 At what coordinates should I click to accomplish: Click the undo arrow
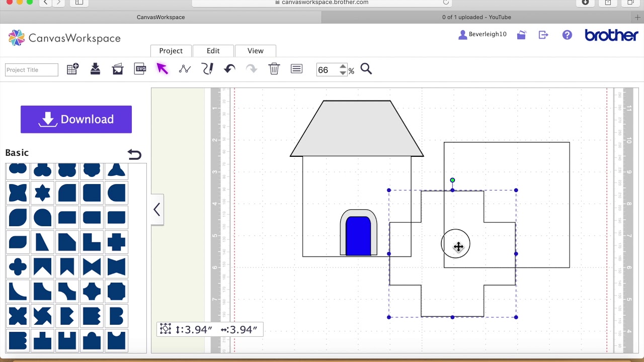(229, 69)
